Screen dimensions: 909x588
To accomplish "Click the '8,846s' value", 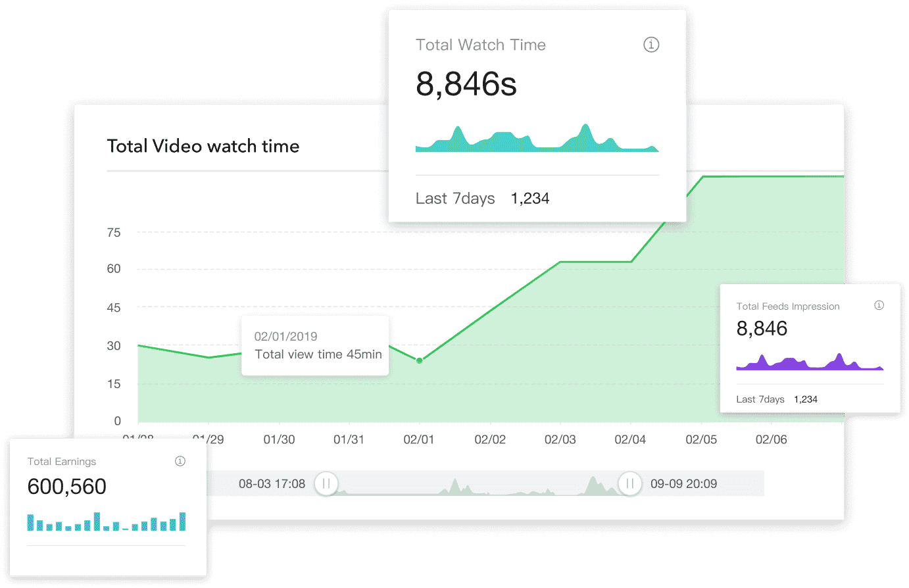I will tap(466, 84).
